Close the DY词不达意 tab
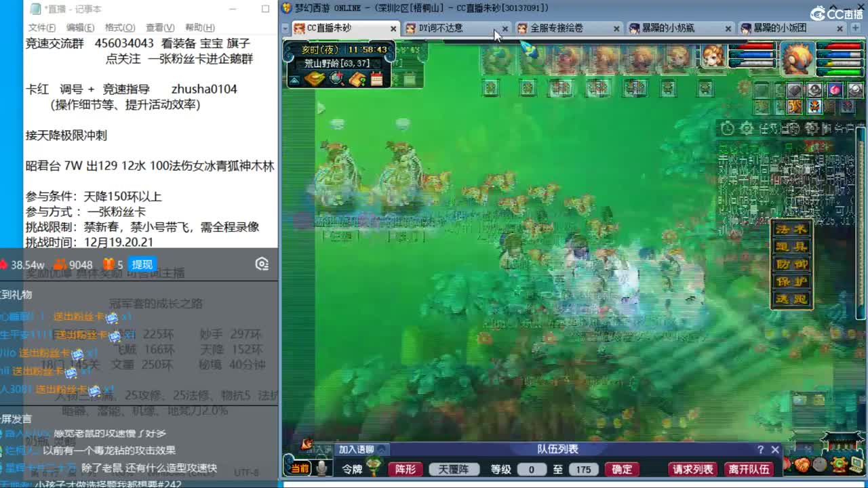This screenshot has width=868, height=488. point(505,29)
